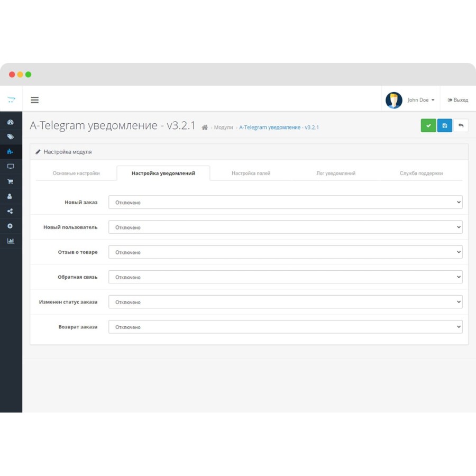Screen dimensions: 476x476
Task: Click the Возврат заказа label
Action: tap(78, 327)
